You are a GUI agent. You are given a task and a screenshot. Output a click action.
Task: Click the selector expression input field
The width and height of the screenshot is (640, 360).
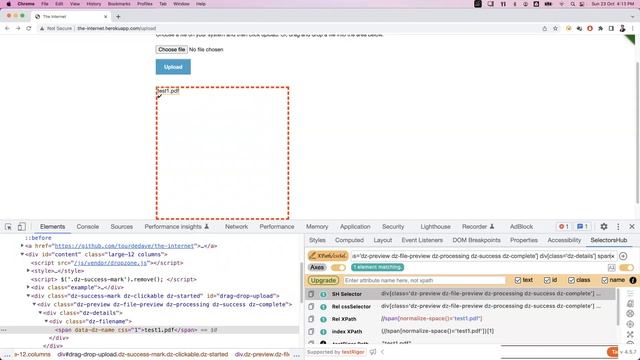(x=484, y=256)
